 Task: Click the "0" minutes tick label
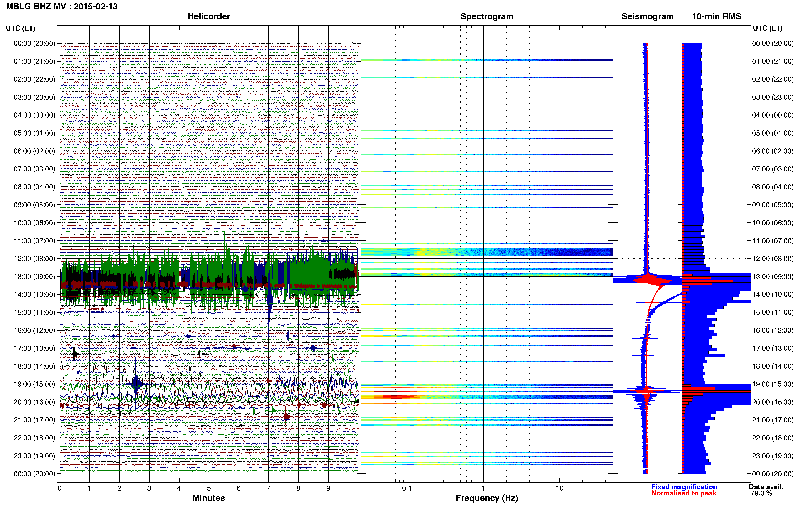point(59,488)
